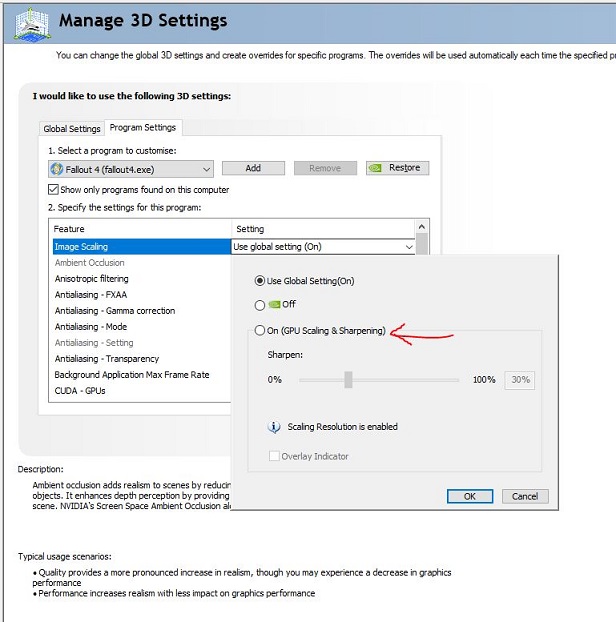This screenshot has height=622, width=616.
Task: Select Background Application Max Frame Rate row
Action: click(x=142, y=375)
